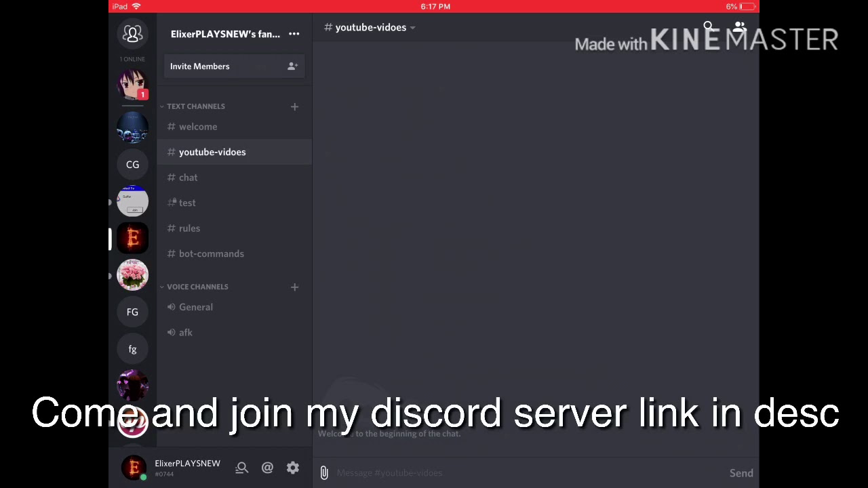Open user settings gear icon
This screenshot has height=488, width=868.
click(293, 468)
